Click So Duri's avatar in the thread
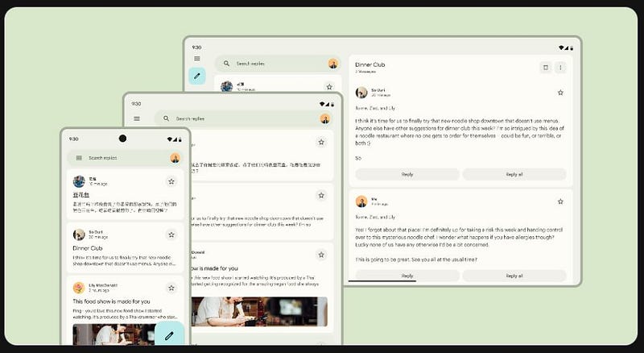644x353 pixels. (x=361, y=93)
